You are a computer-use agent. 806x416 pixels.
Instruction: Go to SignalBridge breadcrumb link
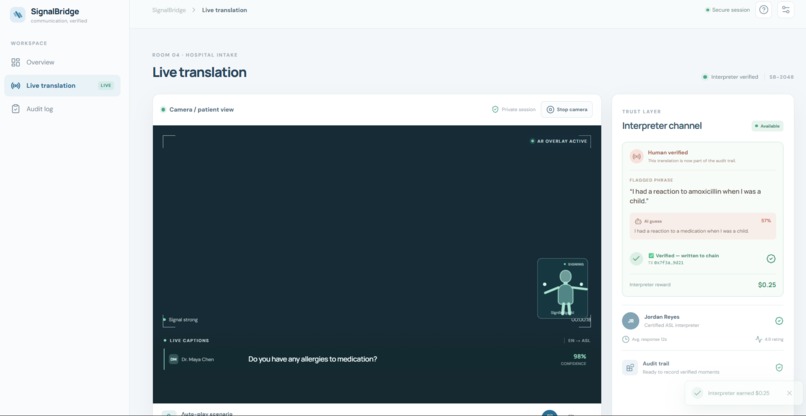[169, 10]
